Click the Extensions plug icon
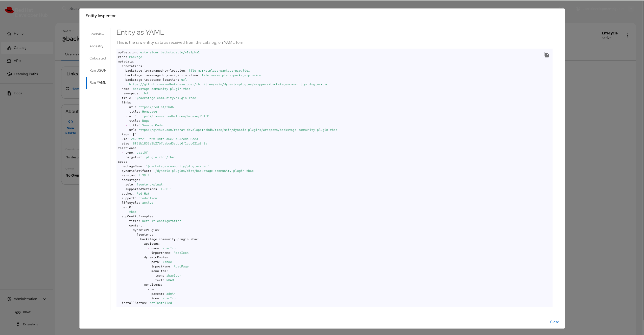 tap(18, 324)
